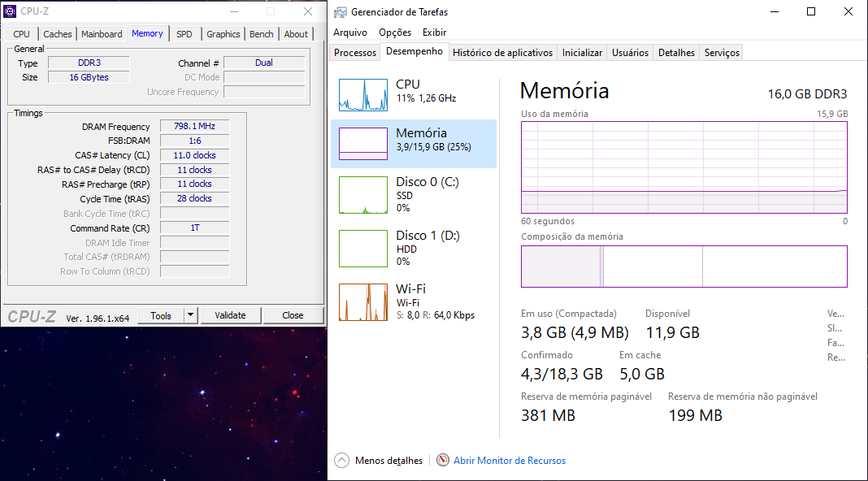Open the SPD tab
This screenshot has height=481, width=868.
[x=184, y=34]
